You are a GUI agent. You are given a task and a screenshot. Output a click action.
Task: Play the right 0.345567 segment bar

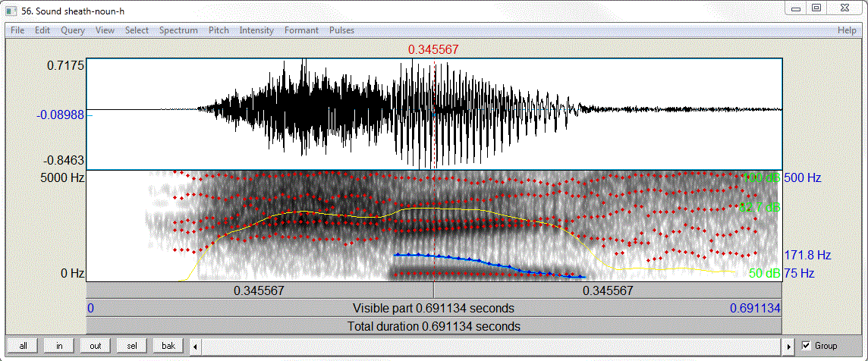coord(608,290)
